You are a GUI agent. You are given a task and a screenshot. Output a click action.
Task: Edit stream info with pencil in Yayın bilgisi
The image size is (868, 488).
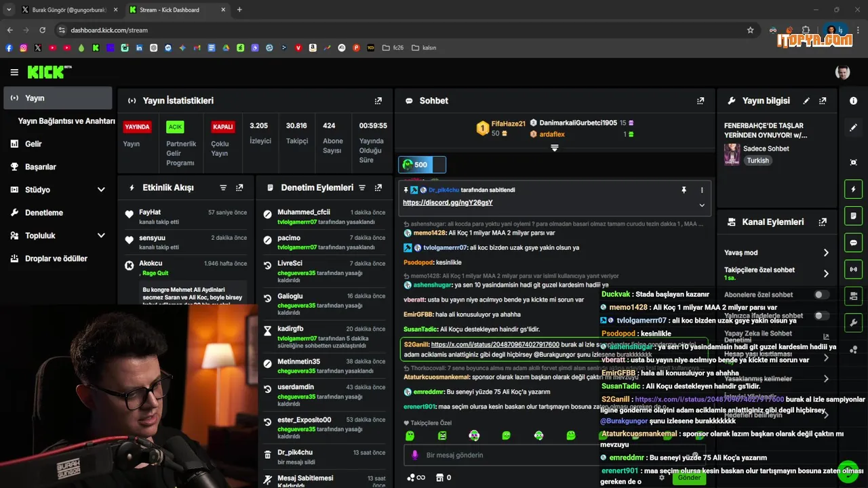tap(806, 100)
